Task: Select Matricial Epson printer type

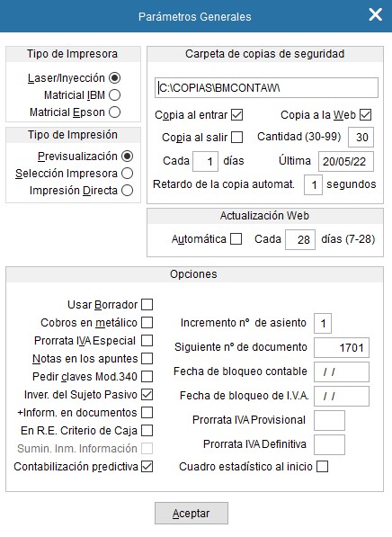Action: (115, 112)
